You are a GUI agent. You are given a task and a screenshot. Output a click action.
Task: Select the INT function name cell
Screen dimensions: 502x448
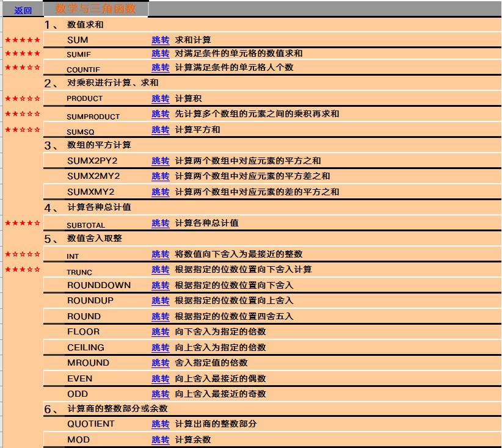(73, 256)
